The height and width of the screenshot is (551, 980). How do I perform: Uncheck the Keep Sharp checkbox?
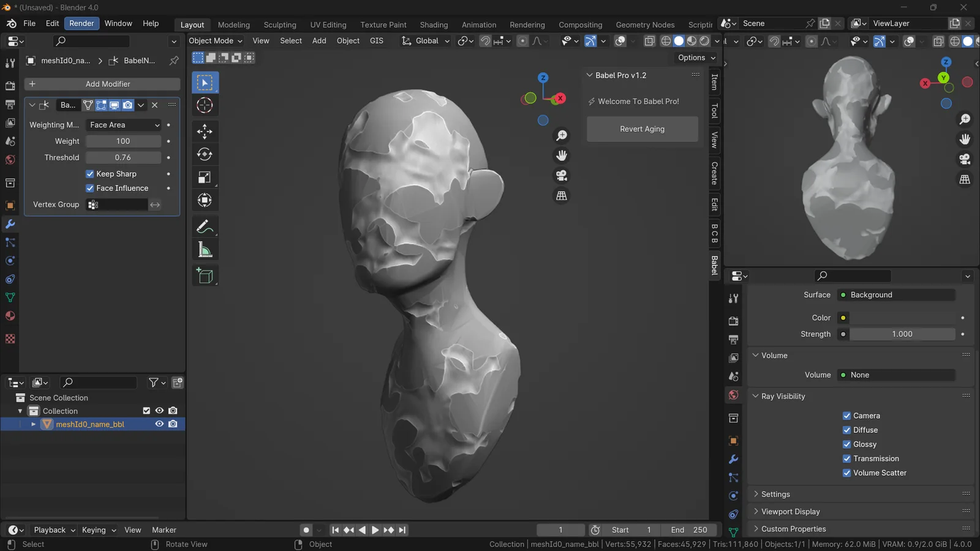90,174
